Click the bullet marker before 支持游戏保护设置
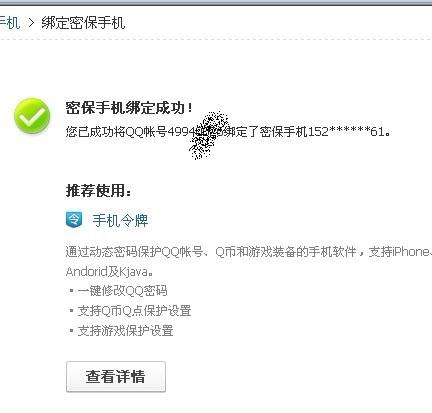Viewport: 432px width, 413px height. (x=71, y=331)
